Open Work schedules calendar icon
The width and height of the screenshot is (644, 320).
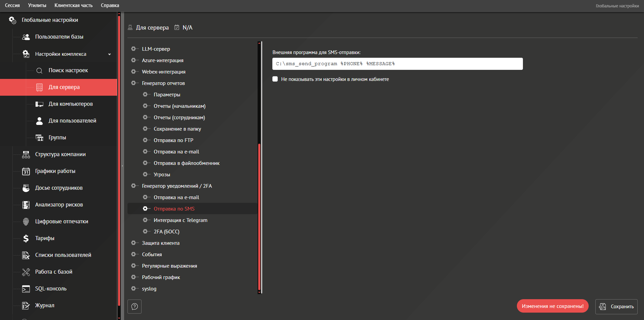coord(26,171)
